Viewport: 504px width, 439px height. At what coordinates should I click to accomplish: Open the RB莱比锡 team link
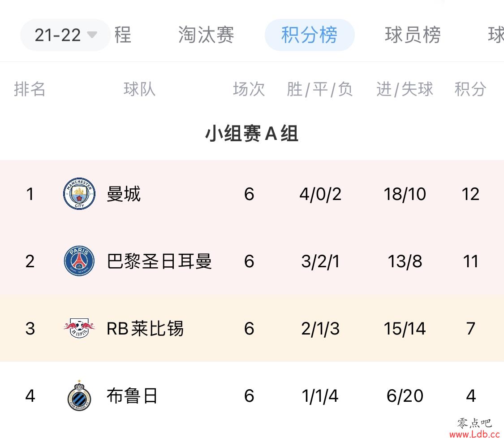[145, 328]
